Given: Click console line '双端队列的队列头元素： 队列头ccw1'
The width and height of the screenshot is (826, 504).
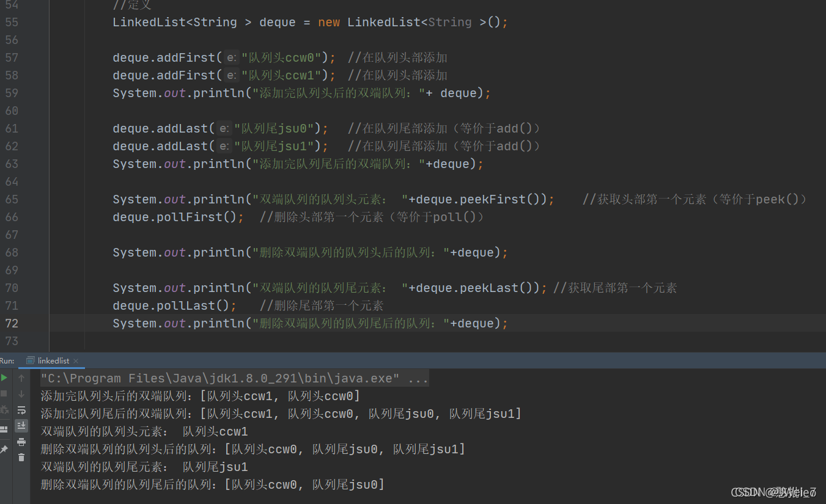Looking at the screenshot, I should (x=144, y=431).
